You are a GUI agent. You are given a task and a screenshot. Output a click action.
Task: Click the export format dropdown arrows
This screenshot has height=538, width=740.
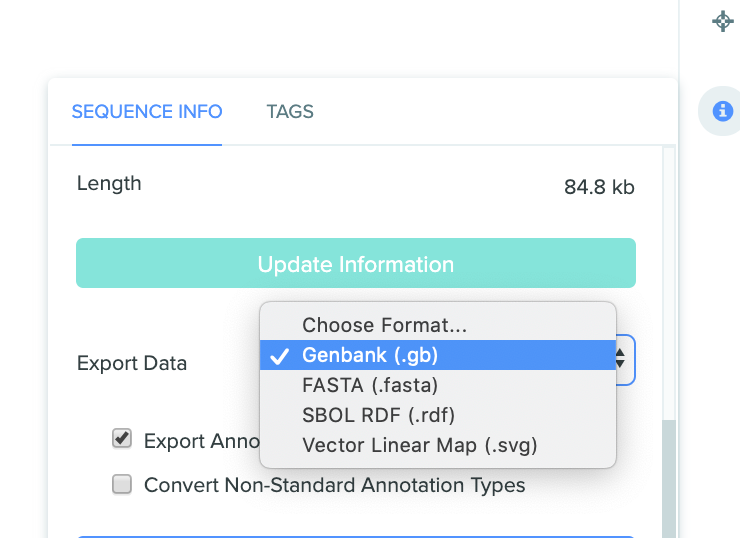coord(620,358)
